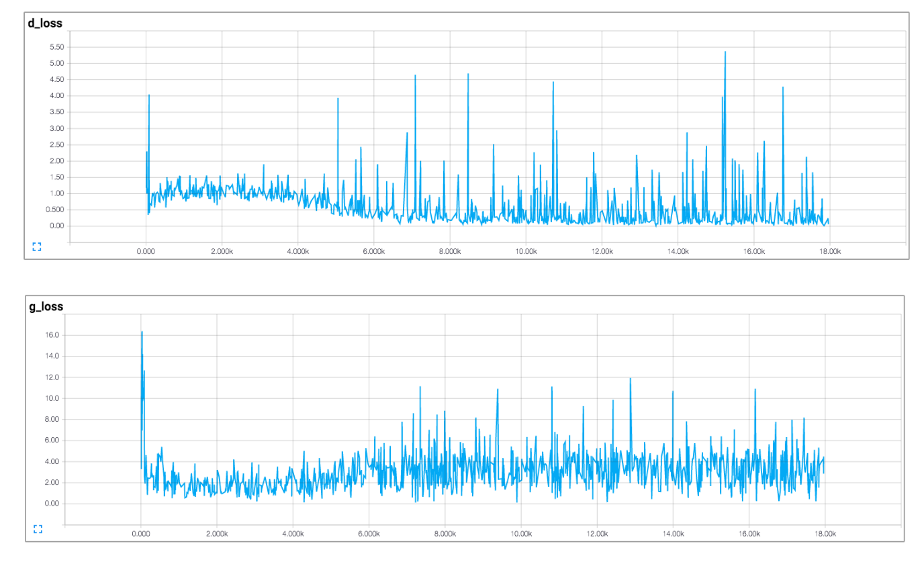Screen dimensions: 924x564
Task: Click the 2.000k x-axis label under g_loss
Action: [x=216, y=534]
